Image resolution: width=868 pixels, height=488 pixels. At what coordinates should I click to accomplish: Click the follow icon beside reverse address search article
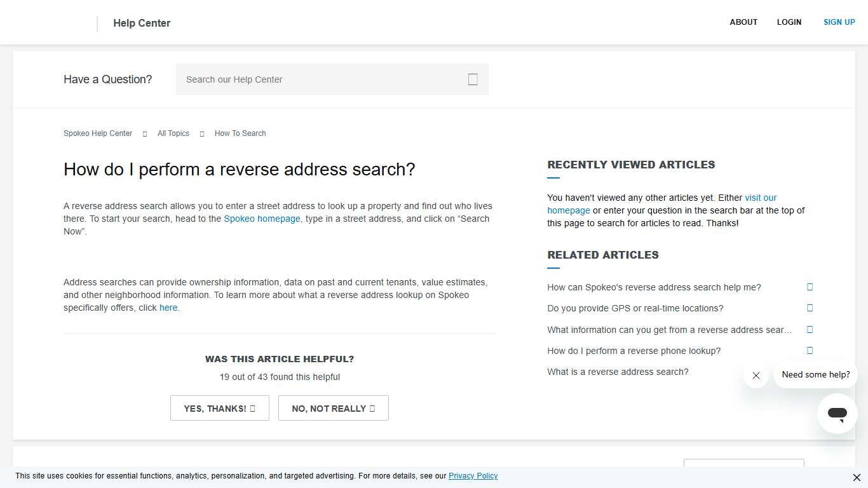pyautogui.click(x=810, y=287)
